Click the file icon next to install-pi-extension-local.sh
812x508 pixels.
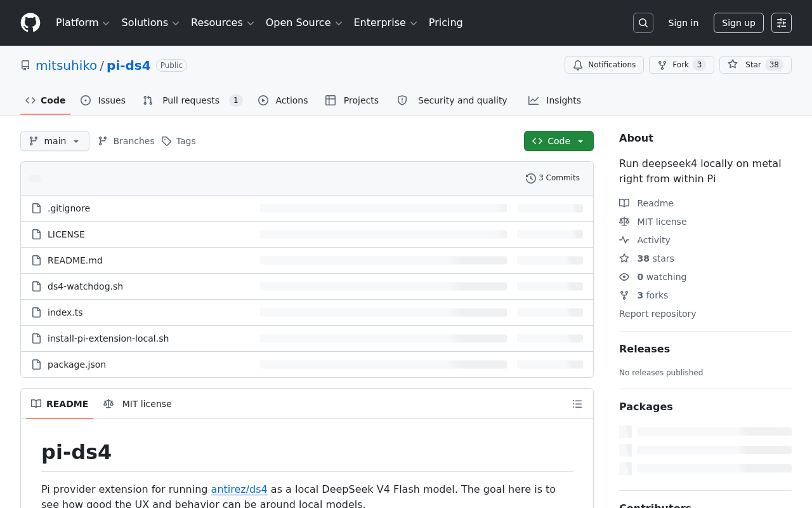click(37, 338)
